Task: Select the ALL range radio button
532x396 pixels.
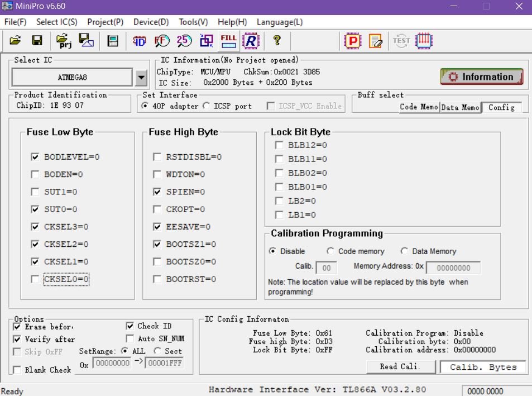Action: pos(124,351)
